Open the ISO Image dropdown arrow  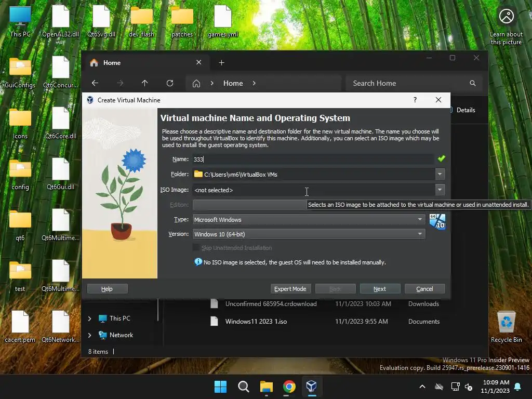(x=440, y=190)
